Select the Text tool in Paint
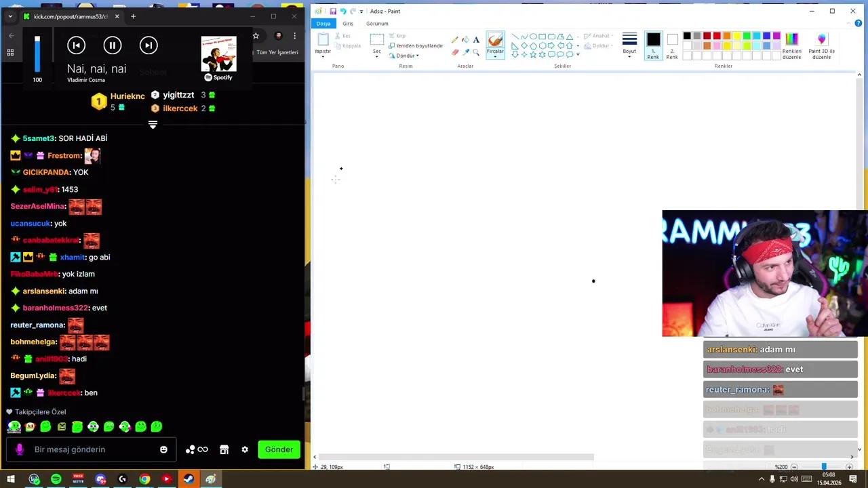Viewport: 868px width, 488px height. (x=476, y=40)
